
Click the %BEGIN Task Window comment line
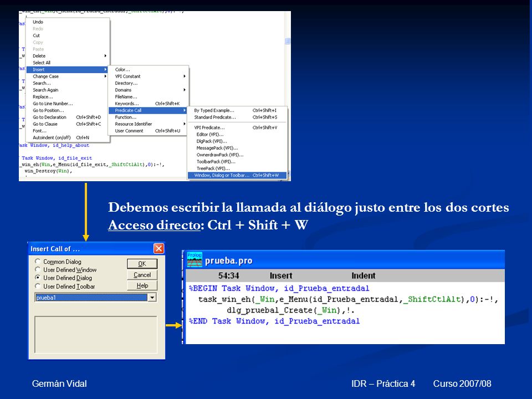279,288
